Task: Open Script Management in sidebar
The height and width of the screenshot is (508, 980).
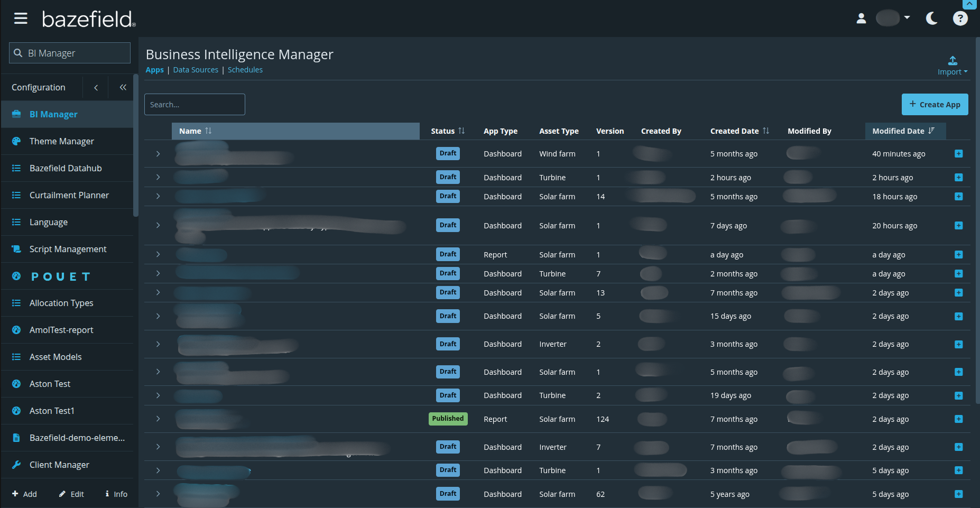Action: (68, 249)
